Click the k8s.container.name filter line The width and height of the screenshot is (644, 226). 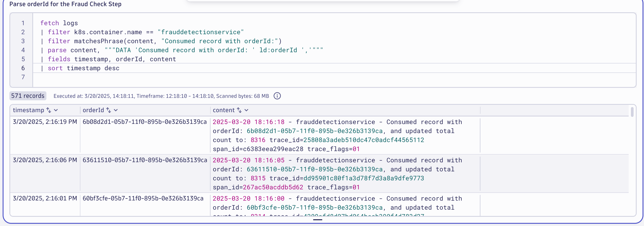tap(142, 32)
